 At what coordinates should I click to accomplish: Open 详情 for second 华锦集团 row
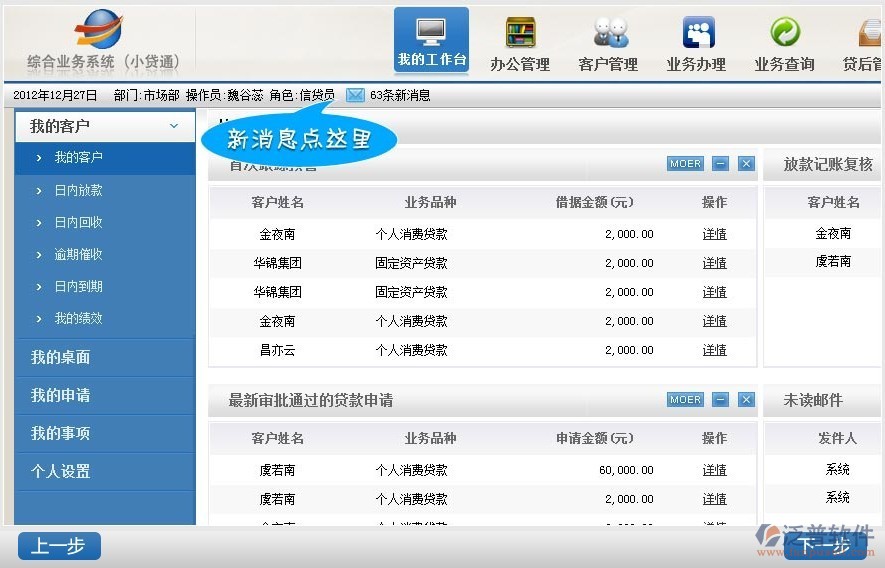click(x=715, y=292)
